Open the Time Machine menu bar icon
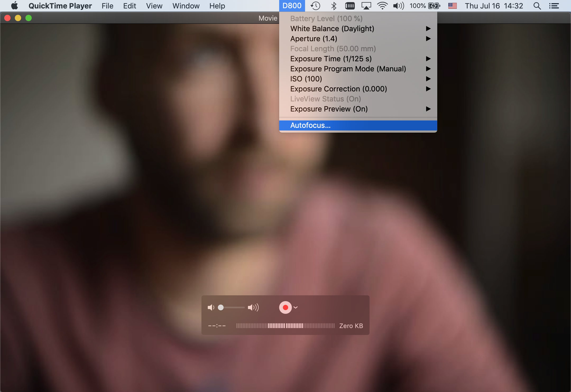 (x=315, y=6)
